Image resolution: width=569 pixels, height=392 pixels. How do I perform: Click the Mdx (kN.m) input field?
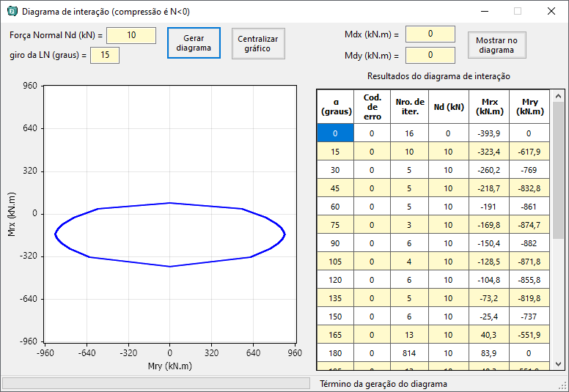[430, 34]
